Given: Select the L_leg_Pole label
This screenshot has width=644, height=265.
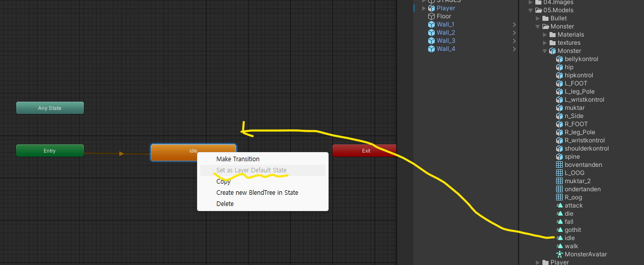Looking at the screenshot, I should 579,92.
